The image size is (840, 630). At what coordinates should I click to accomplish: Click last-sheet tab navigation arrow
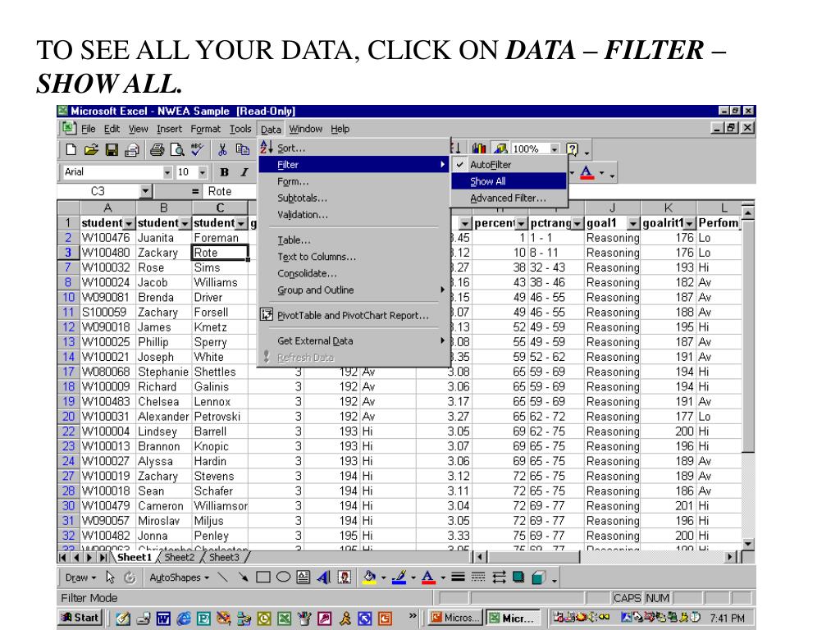tap(103, 557)
